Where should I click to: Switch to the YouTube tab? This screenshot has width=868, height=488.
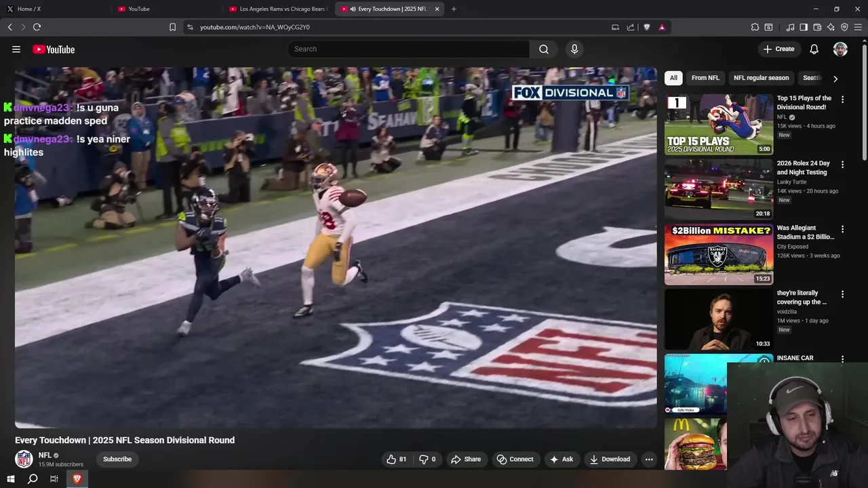click(167, 9)
